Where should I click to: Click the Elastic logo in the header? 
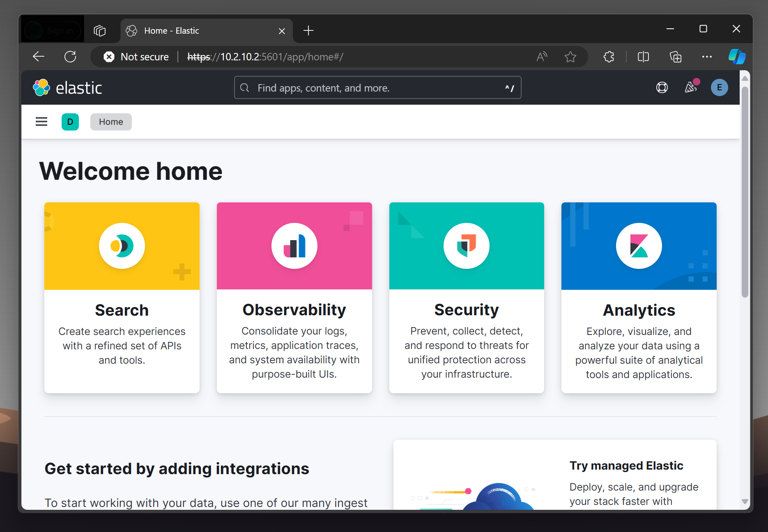point(67,87)
